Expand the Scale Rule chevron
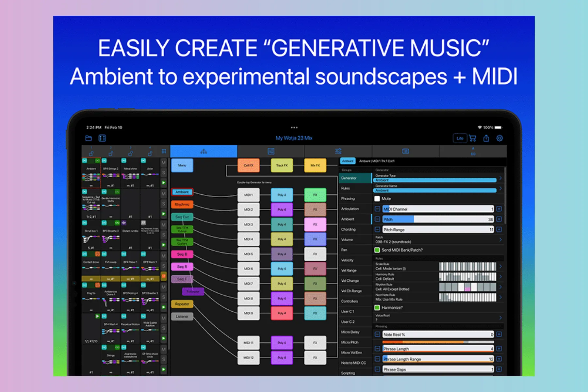Screen dimensions: 588x392 click(500, 267)
